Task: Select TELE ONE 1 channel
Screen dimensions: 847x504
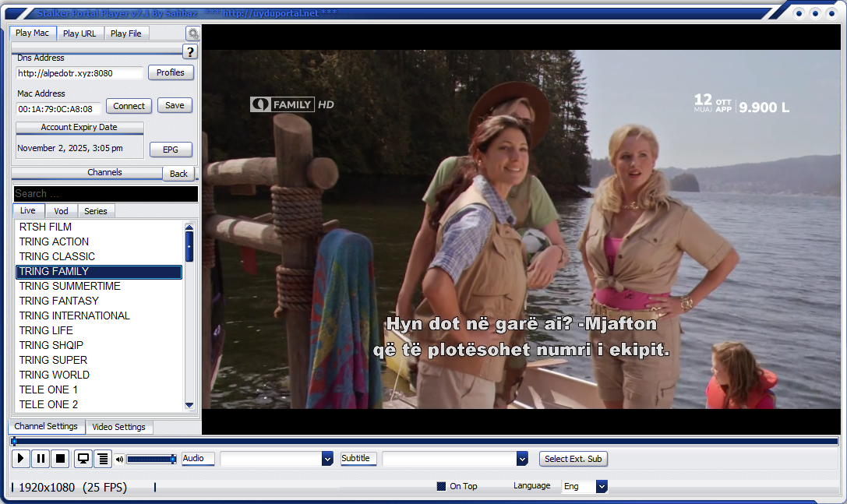Action: [x=100, y=389]
